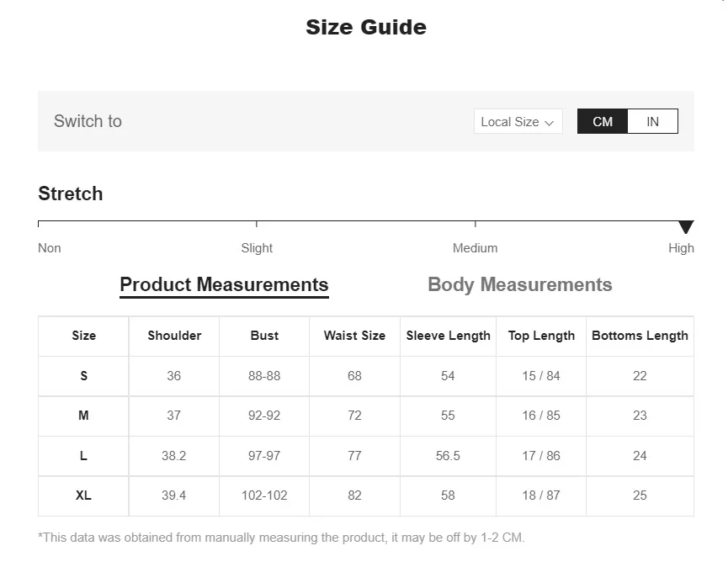Select the size S row header
728x567 pixels.
(x=83, y=376)
